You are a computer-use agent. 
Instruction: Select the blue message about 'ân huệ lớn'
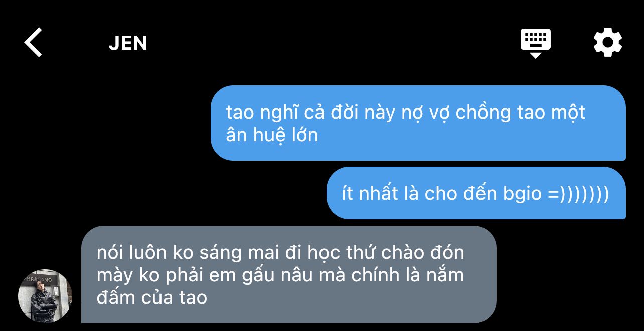pos(418,123)
